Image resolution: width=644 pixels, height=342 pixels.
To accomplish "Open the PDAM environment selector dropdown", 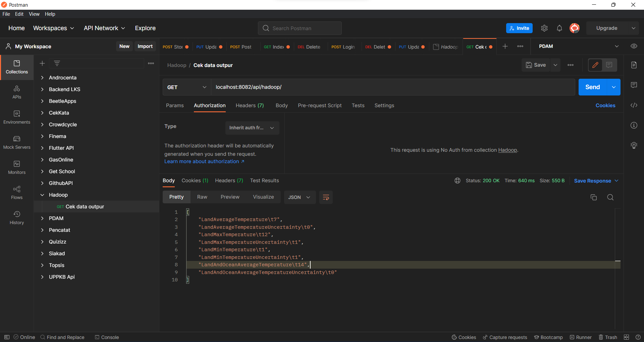I will (579, 46).
